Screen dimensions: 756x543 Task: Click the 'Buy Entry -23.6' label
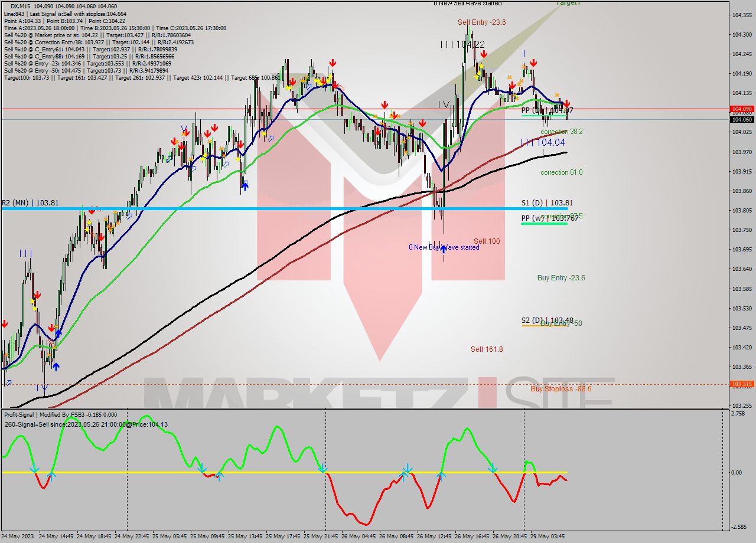561,278
